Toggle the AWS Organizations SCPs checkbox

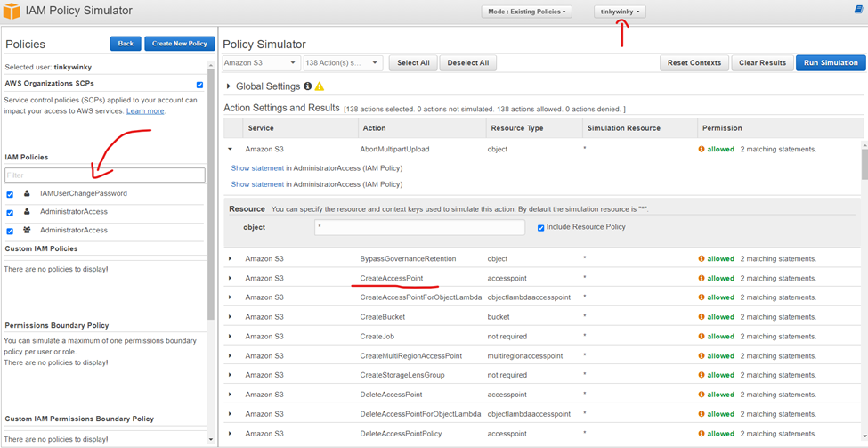199,85
